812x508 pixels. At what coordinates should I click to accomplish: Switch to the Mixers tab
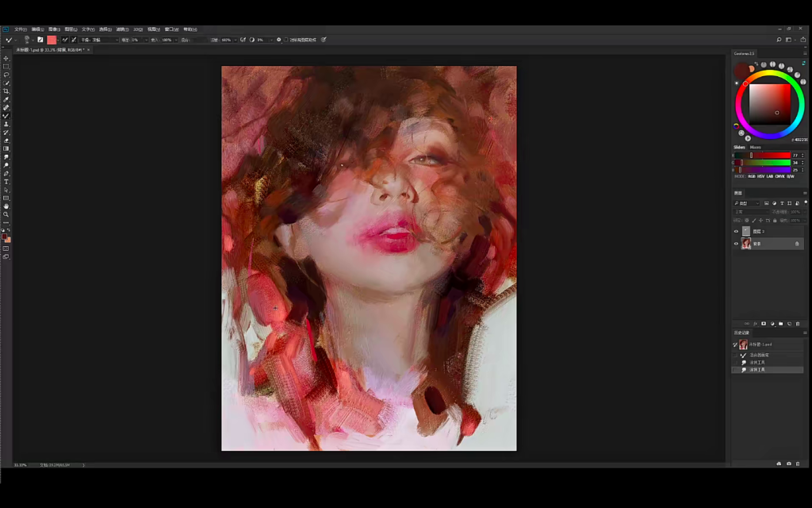point(756,147)
